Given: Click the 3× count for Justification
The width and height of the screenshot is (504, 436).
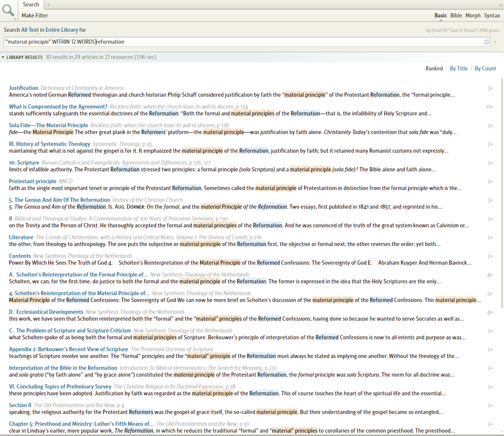Looking at the screenshot, I should point(490,88).
